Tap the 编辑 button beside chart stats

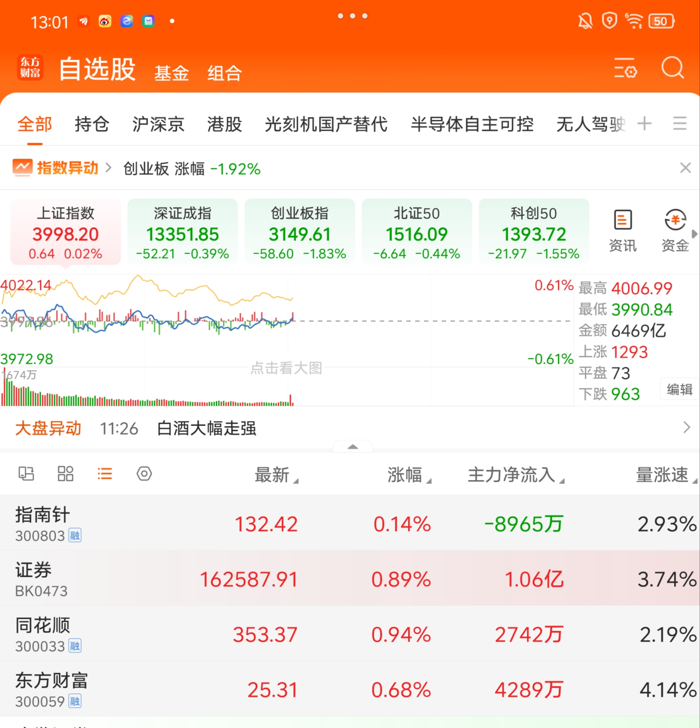click(680, 389)
